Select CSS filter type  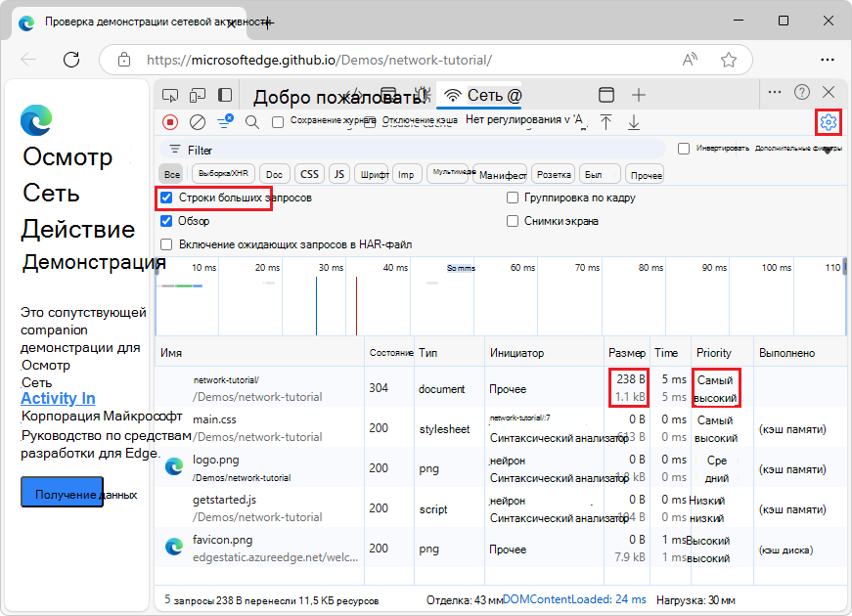pyautogui.click(x=309, y=174)
